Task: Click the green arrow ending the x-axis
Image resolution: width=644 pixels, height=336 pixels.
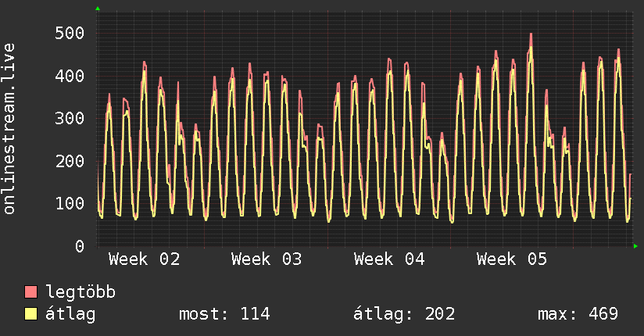Action: click(x=636, y=246)
